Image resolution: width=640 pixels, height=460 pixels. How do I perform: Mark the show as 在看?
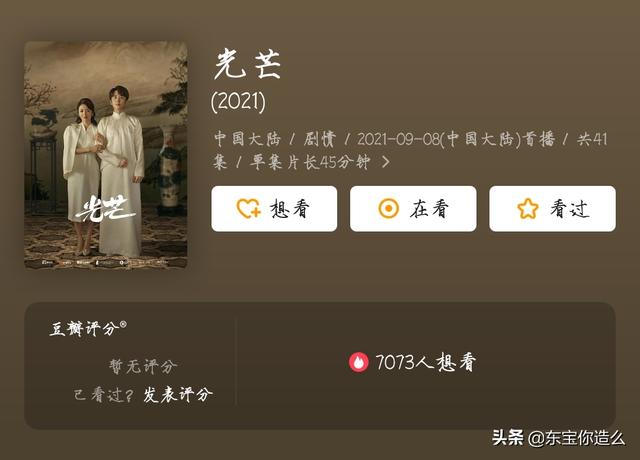pos(413,209)
